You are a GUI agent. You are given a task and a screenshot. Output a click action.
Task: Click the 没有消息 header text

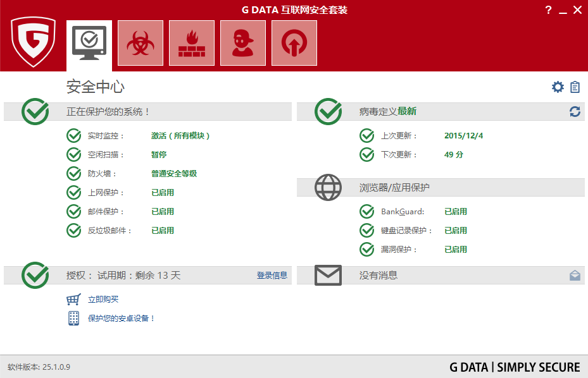pos(378,276)
